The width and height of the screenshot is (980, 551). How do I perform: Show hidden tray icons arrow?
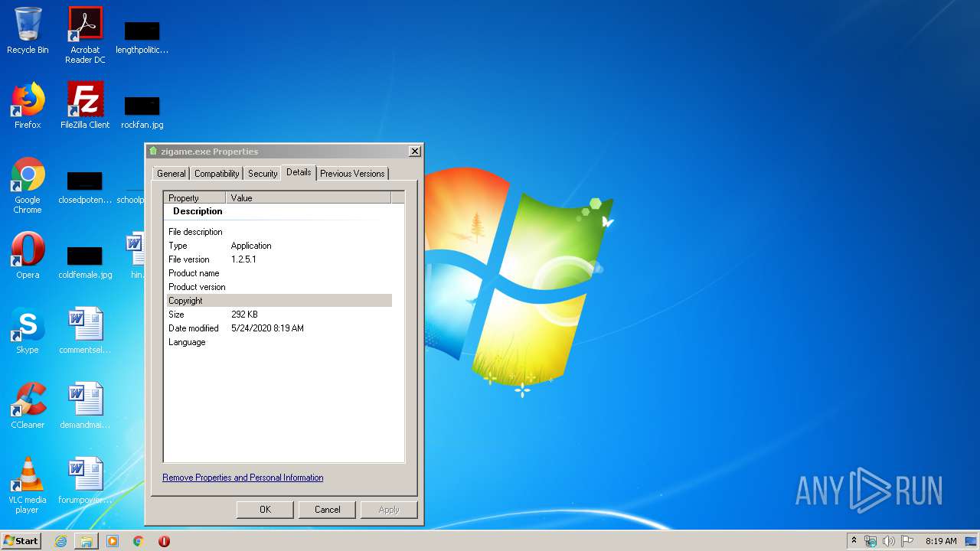pos(854,540)
